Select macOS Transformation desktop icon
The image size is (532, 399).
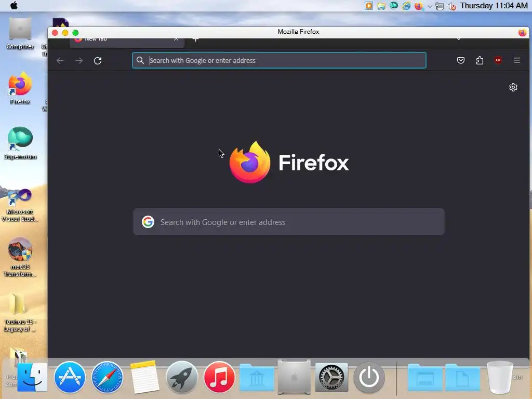click(20, 258)
